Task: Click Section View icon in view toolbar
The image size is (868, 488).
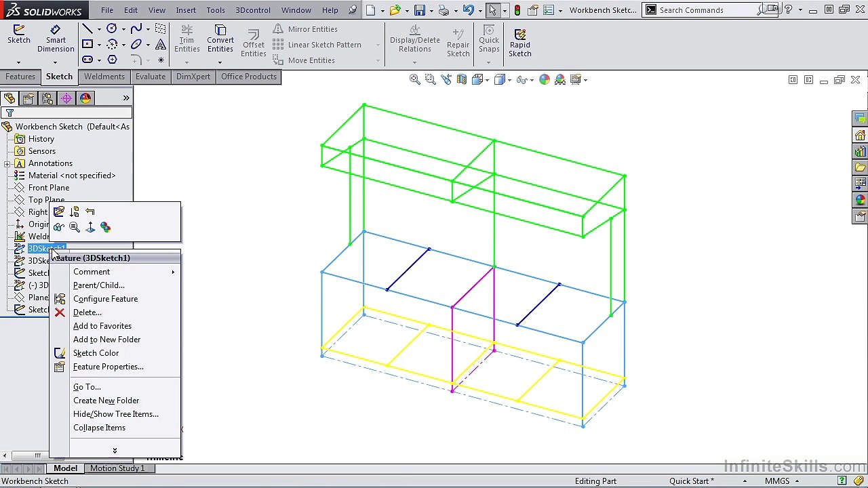Action: point(462,79)
